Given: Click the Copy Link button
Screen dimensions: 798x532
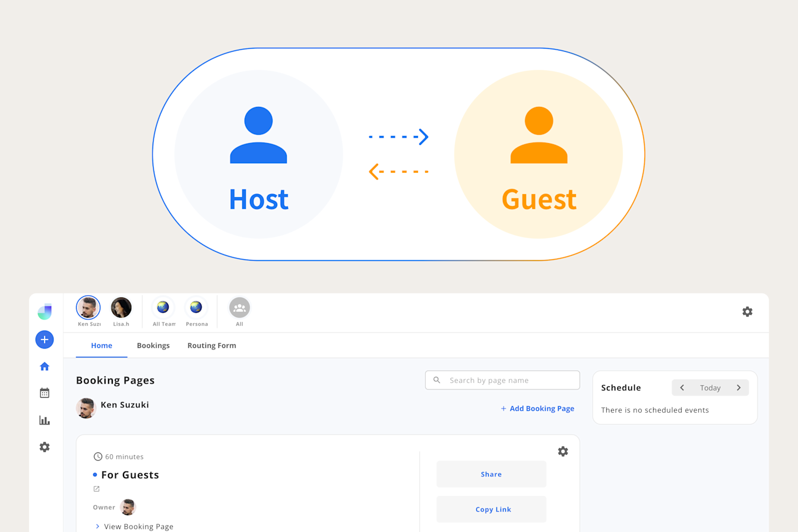Looking at the screenshot, I should point(491,509).
